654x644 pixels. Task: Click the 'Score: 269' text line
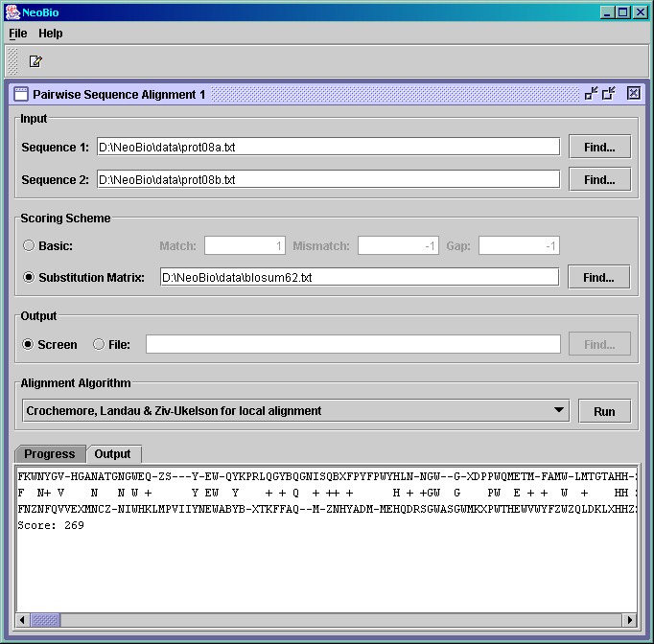click(x=51, y=525)
